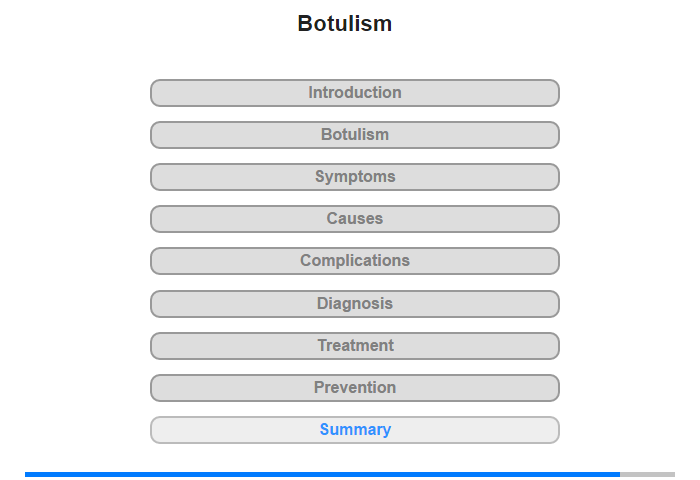This screenshot has width=700, height=480.
Task: Open the Causes section
Action: pos(354,219)
